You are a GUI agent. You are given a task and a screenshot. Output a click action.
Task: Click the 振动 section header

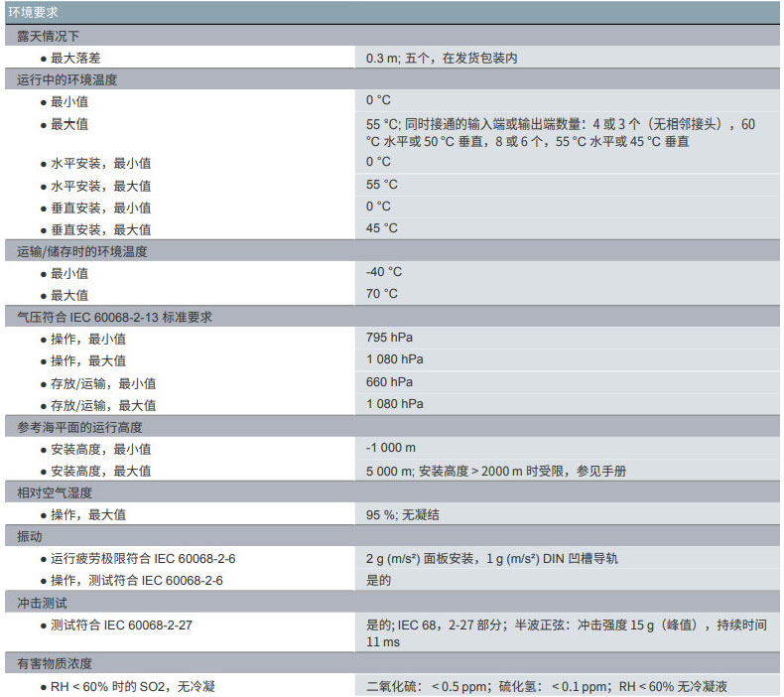30,536
